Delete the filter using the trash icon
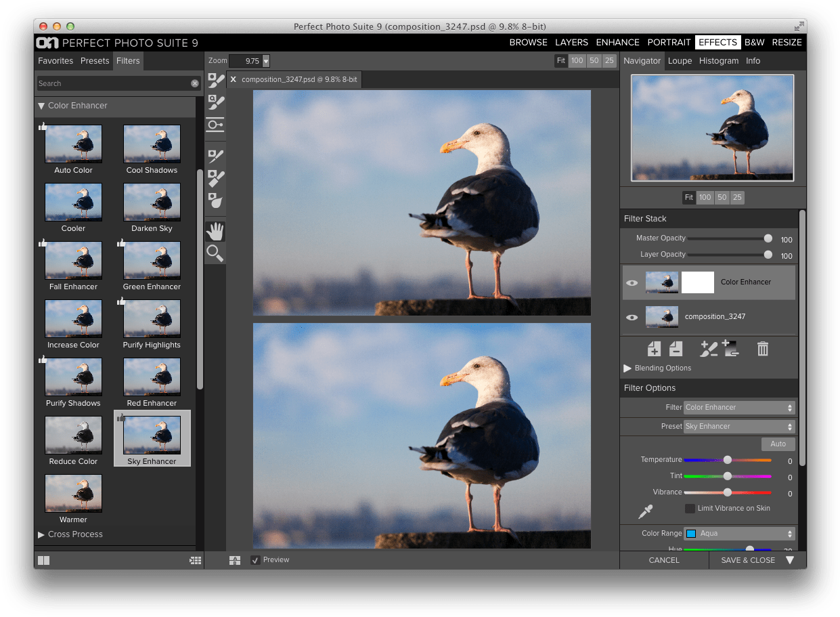 763,348
